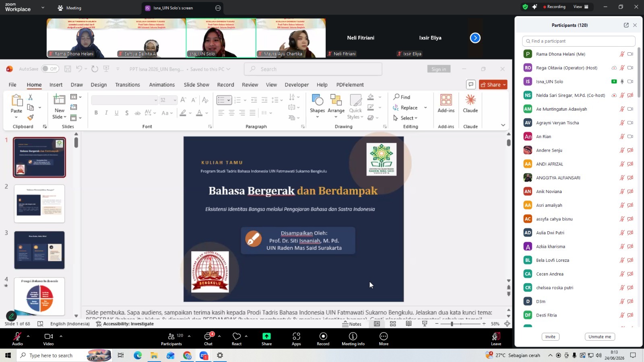Open the font name dropdown
This screenshot has height=362, width=644.
(156, 100)
